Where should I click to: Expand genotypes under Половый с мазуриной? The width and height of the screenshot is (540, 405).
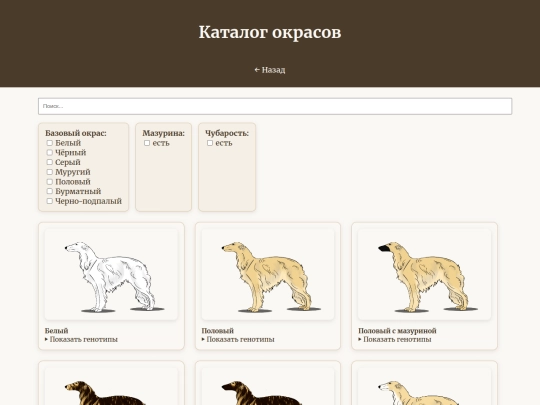coord(395,339)
